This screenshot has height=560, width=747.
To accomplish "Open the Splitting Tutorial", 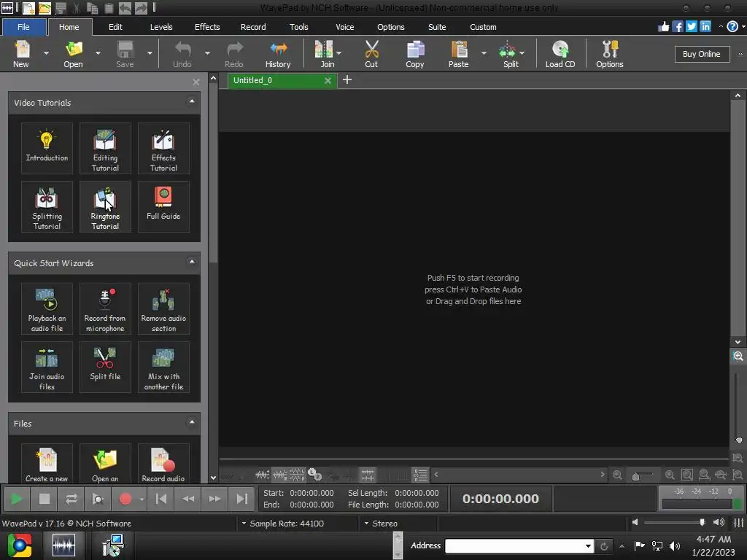I will coord(47,206).
